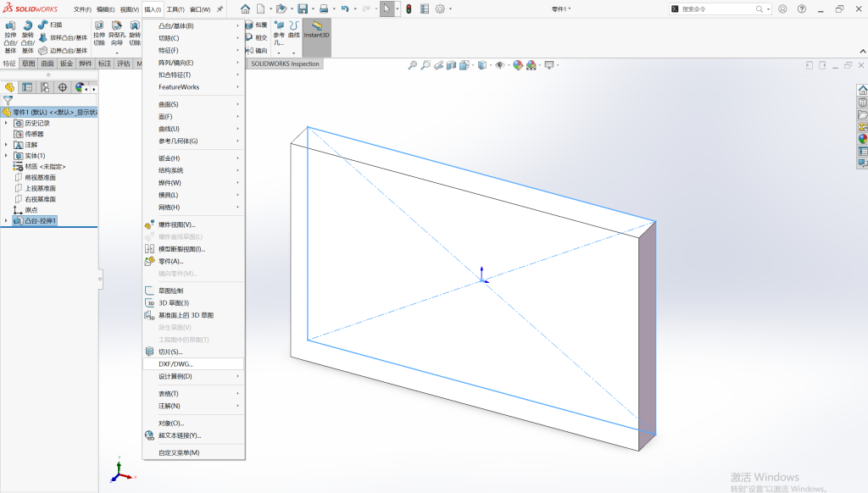The height and width of the screenshot is (493, 868).
Task: Click the Save icon
Action: coord(303,8)
